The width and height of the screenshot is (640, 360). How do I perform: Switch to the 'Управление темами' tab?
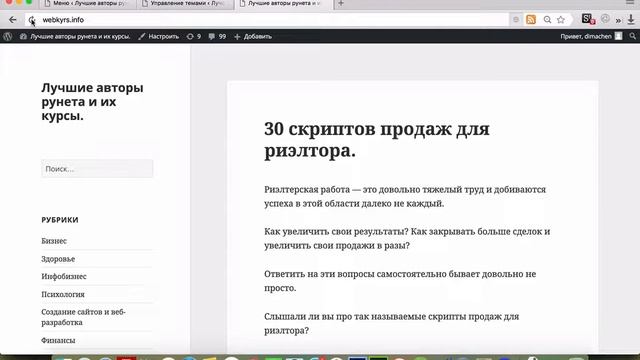coord(186,4)
